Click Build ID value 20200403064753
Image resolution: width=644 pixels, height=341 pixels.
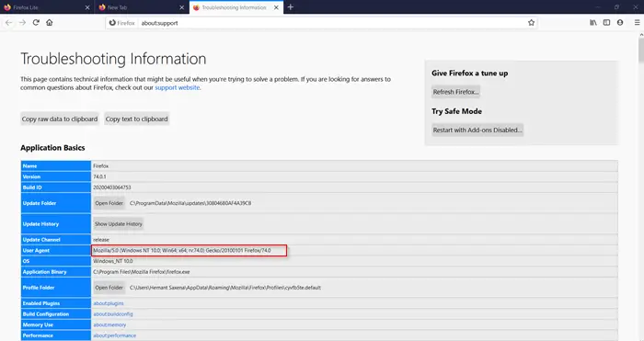(112, 188)
